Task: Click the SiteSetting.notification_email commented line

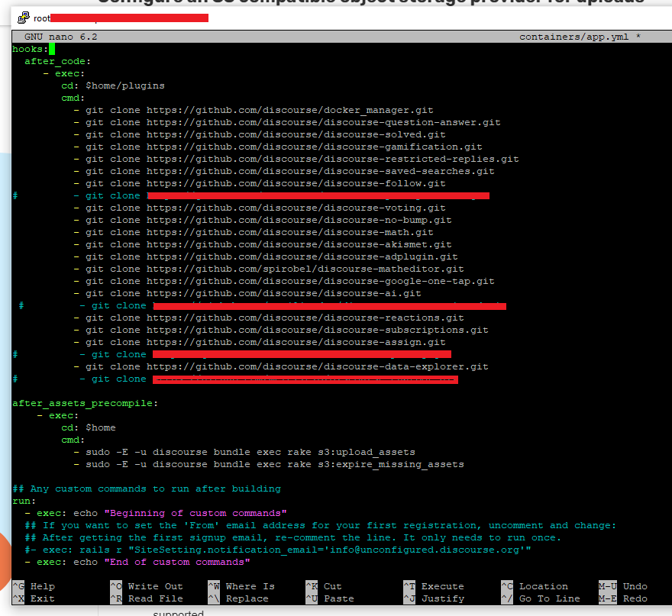Action: 278,550
